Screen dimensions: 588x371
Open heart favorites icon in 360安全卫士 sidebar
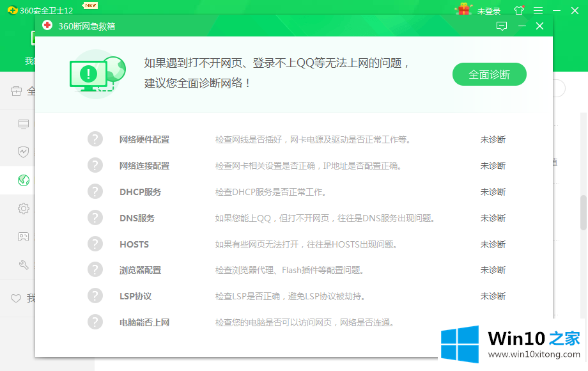point(16,299)
